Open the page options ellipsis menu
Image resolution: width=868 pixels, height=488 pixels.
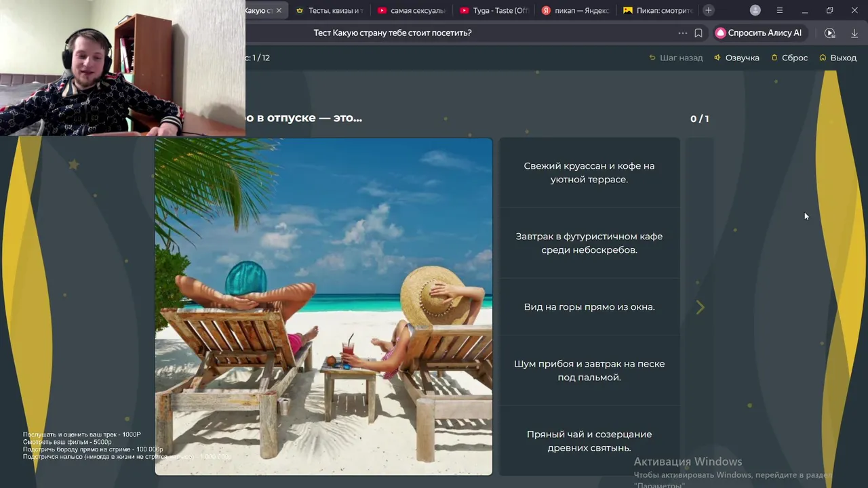click(x=682, y=33)
